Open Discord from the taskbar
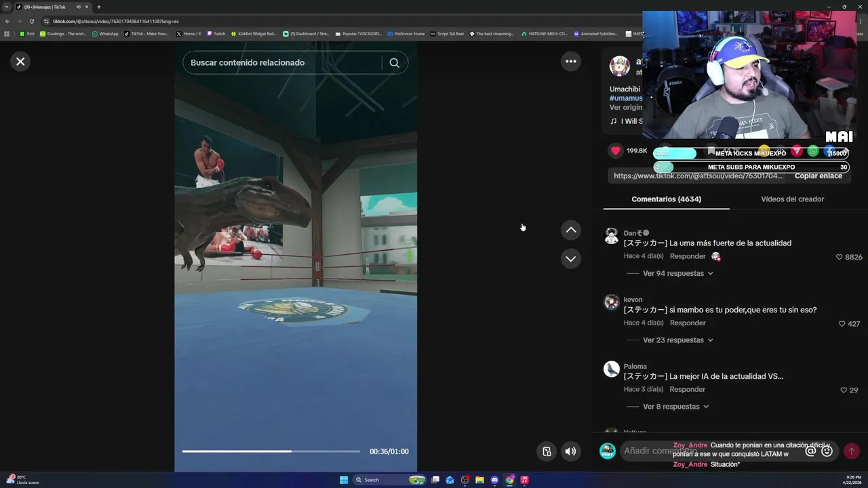The width and height of the screenshot is (868, 488). (494, 480)
